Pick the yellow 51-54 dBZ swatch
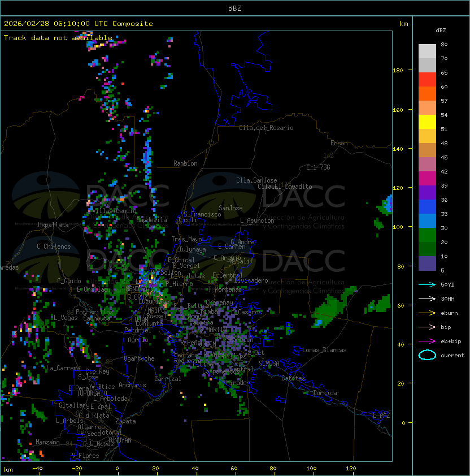470x476 pixels. pos(427,122)
